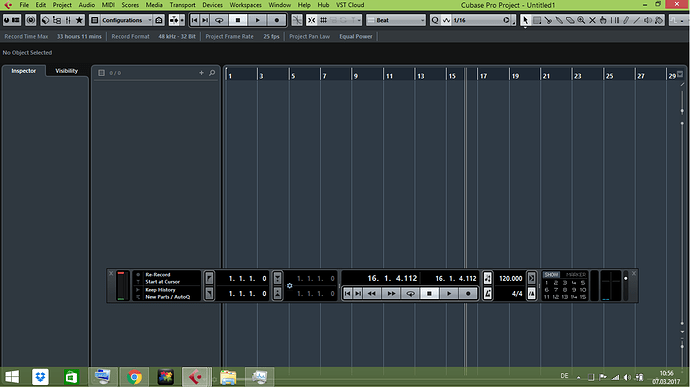Select the Glue tool
The width and height of the screenshot is (690, 387).
coord(559,20)
